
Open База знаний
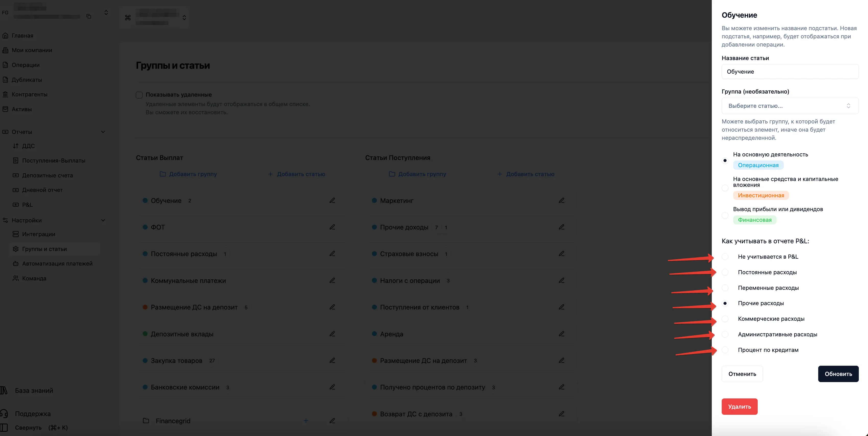click(34, 391)
